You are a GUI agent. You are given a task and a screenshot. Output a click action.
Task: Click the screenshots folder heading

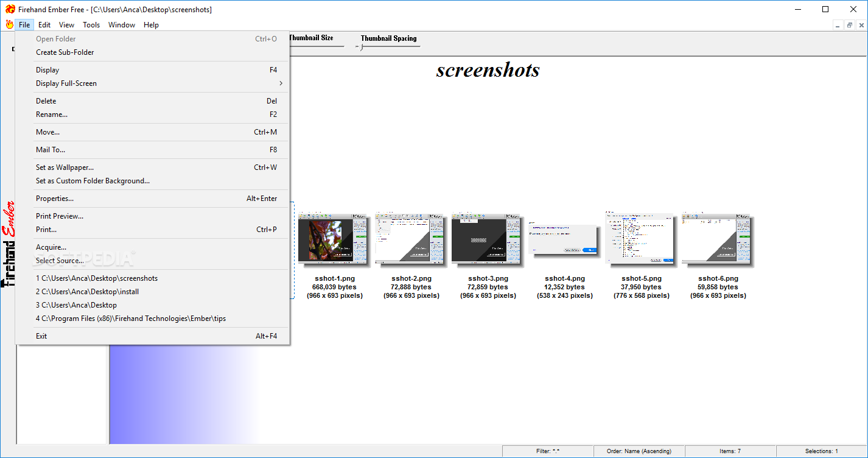click(x=488, y=70)
